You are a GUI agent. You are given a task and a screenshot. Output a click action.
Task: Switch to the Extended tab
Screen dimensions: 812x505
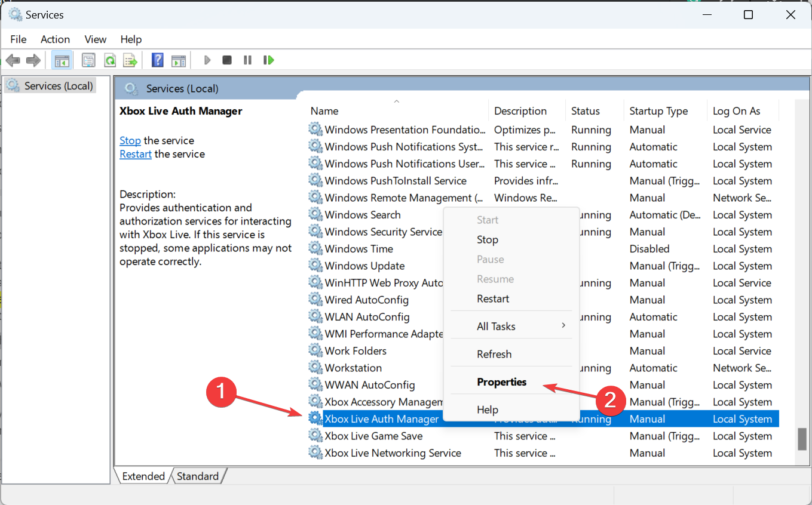click(143, 476)
